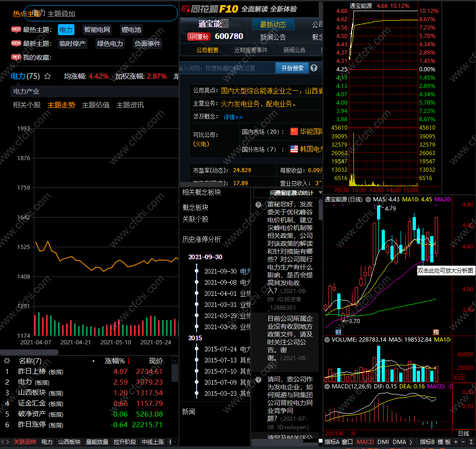This screenshot has height=449, width=476.
Task: Select the 锂电池 theme chip
Action: [x=131, y=30]
